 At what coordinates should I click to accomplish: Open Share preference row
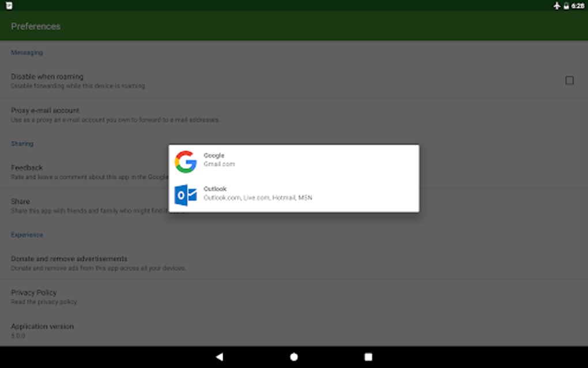(x=294, y=205)
